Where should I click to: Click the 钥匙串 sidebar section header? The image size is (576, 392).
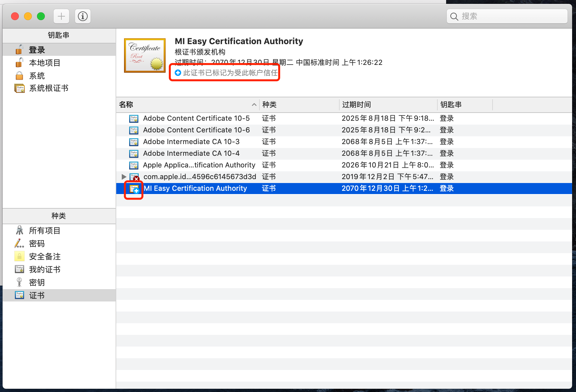click(58, 35)
